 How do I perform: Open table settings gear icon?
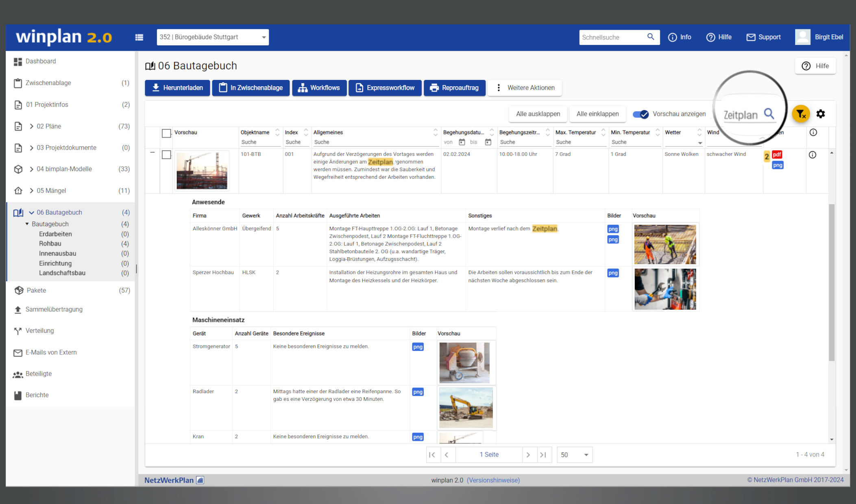click(x=821, y=114)
